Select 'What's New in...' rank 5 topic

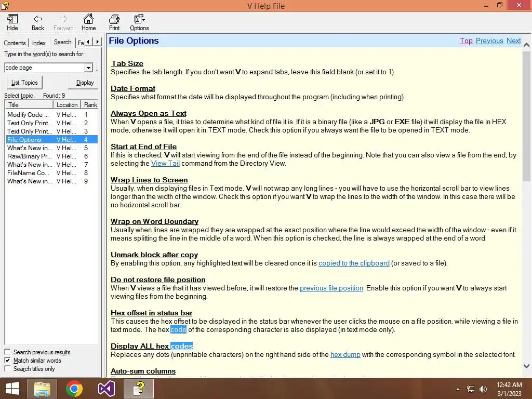[51, 148]
